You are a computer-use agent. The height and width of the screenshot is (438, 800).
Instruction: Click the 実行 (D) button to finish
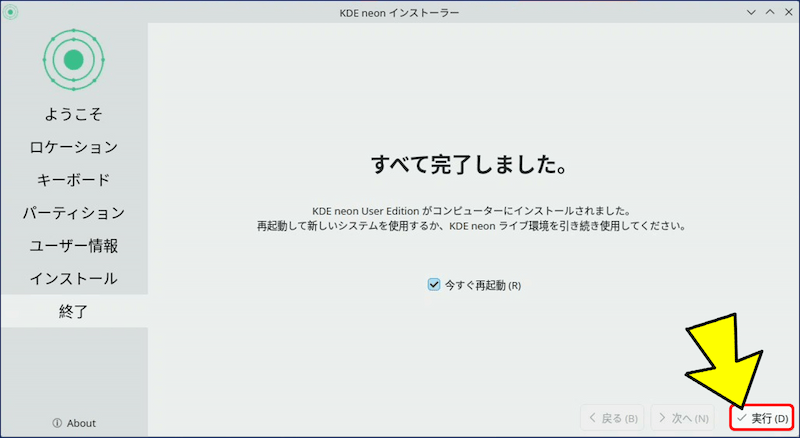762,418
